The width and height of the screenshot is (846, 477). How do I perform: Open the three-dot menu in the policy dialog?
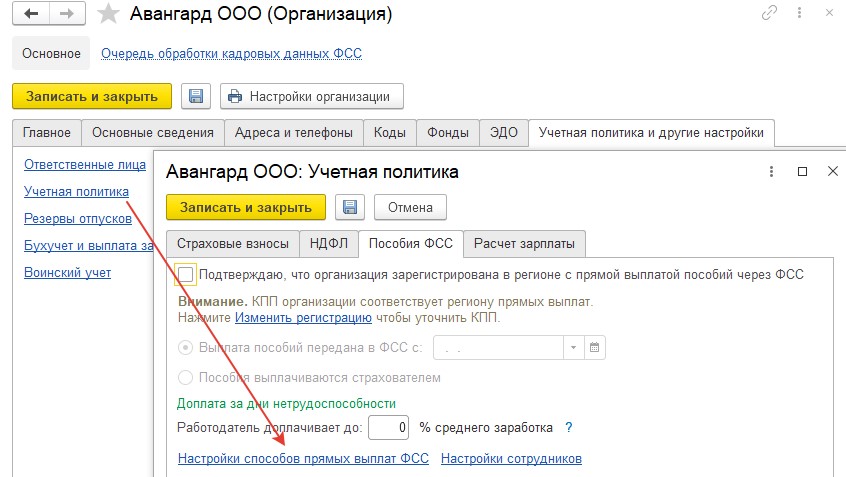[771, 172]
